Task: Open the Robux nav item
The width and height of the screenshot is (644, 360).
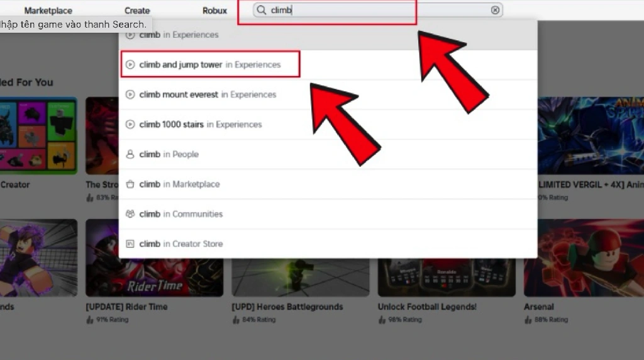Action: 214,11
